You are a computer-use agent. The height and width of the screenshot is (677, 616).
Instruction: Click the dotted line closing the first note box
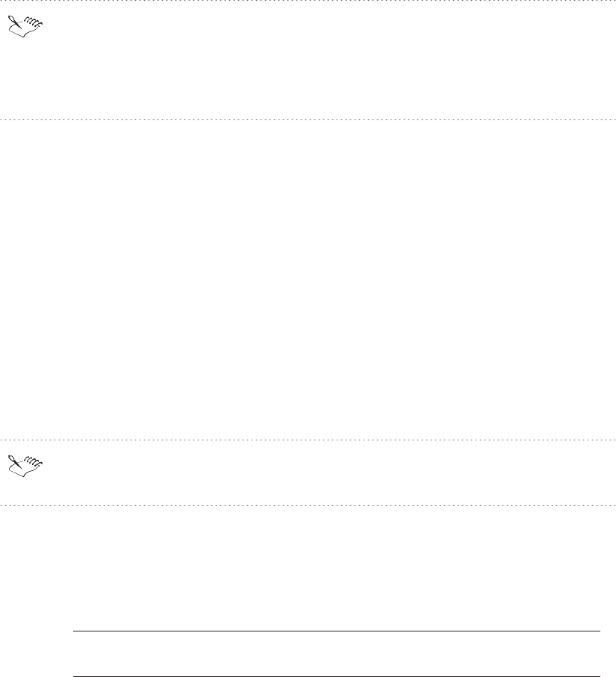pos(308,119)
